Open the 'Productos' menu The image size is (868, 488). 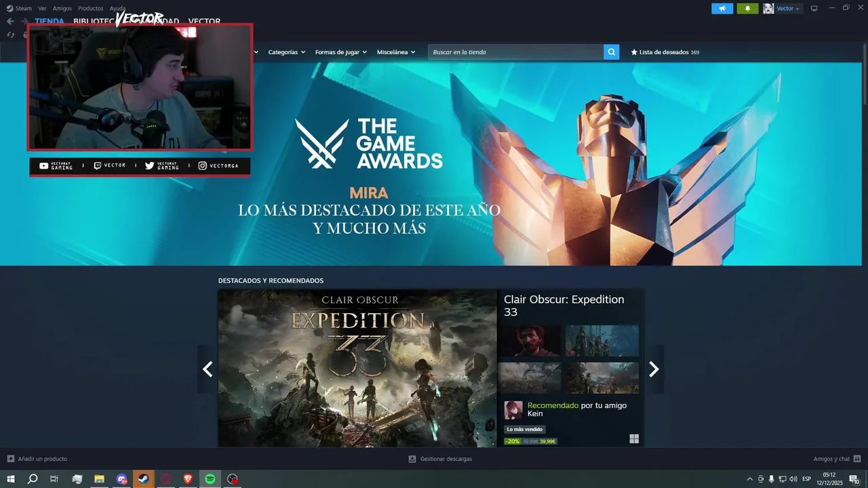pos(90,8)
